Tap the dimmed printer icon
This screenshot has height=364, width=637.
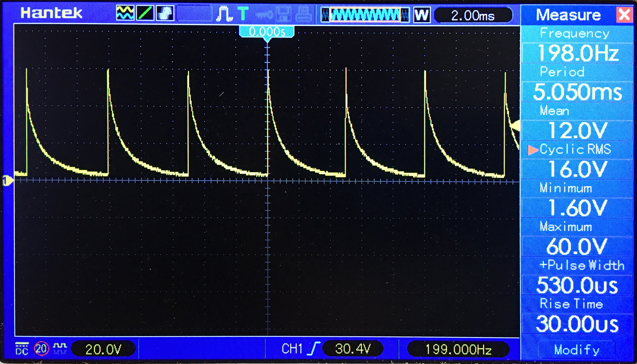pos(304,14)
